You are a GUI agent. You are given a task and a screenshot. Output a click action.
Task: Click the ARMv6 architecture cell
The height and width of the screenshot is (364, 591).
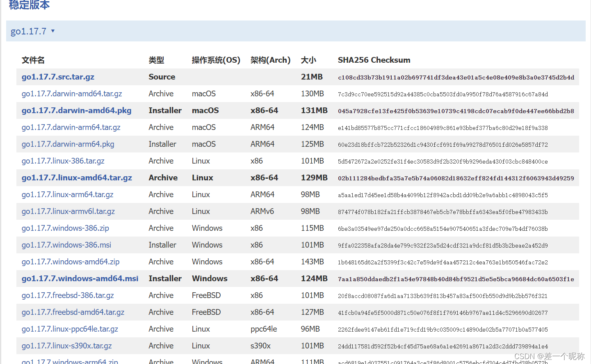coord(262,212)
